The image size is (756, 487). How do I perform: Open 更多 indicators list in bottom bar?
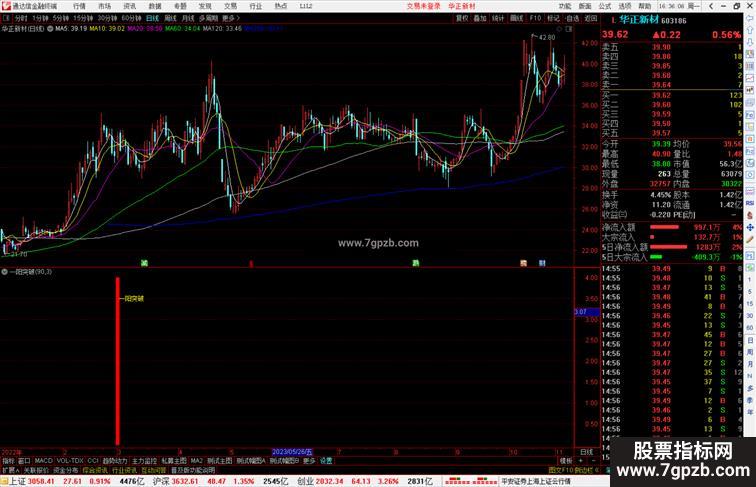click(x=309, y=461)
